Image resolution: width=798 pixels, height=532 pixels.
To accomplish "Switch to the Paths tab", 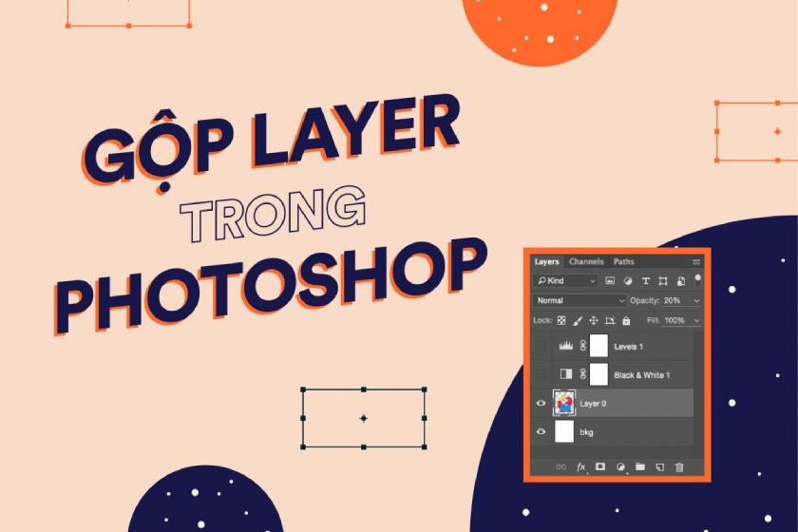I will click(x=623, y=261).
